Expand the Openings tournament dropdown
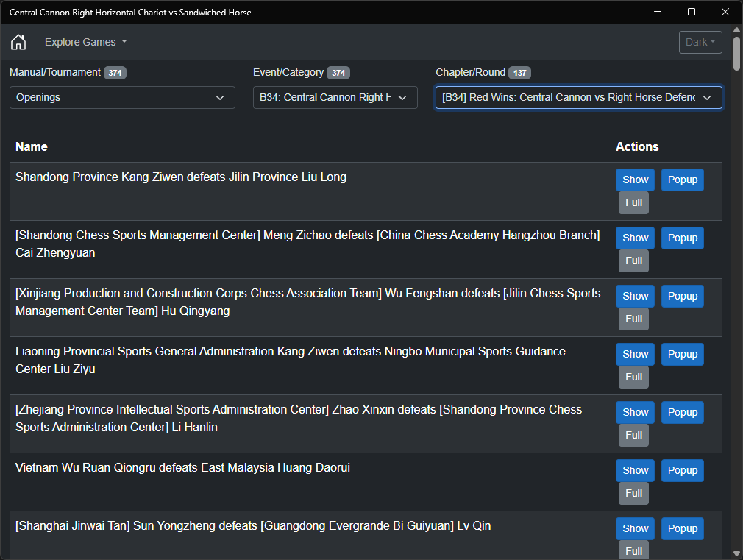743x560 pixels. pos(122,97)
